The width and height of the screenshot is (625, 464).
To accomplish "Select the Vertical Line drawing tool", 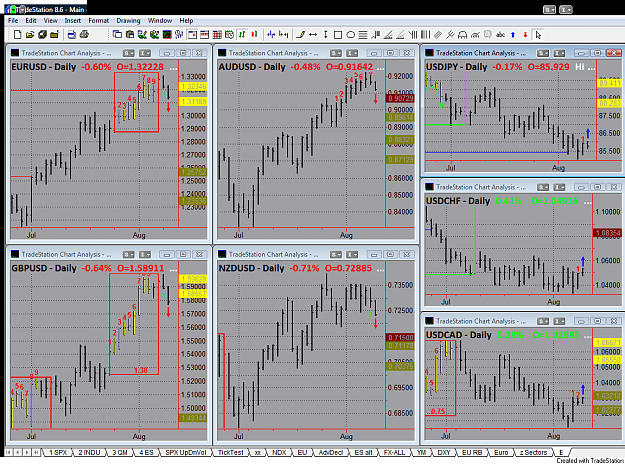I will click(325, 35).
